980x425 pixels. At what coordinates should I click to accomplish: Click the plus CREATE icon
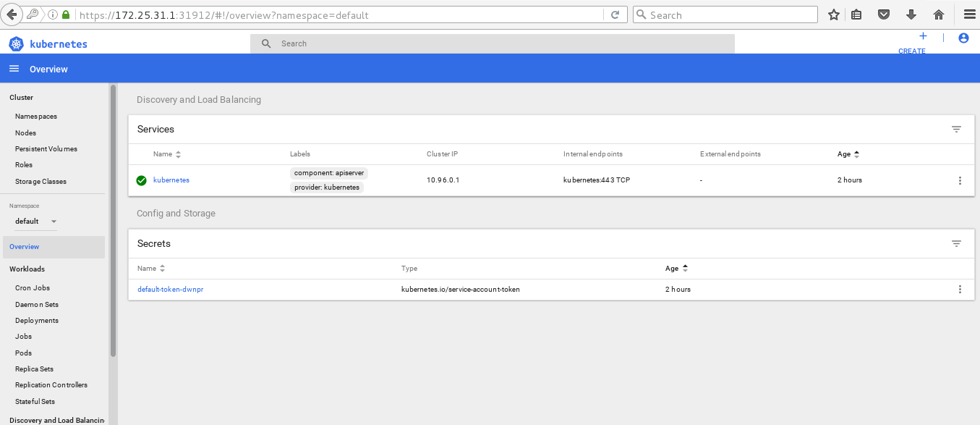[923, 36]
